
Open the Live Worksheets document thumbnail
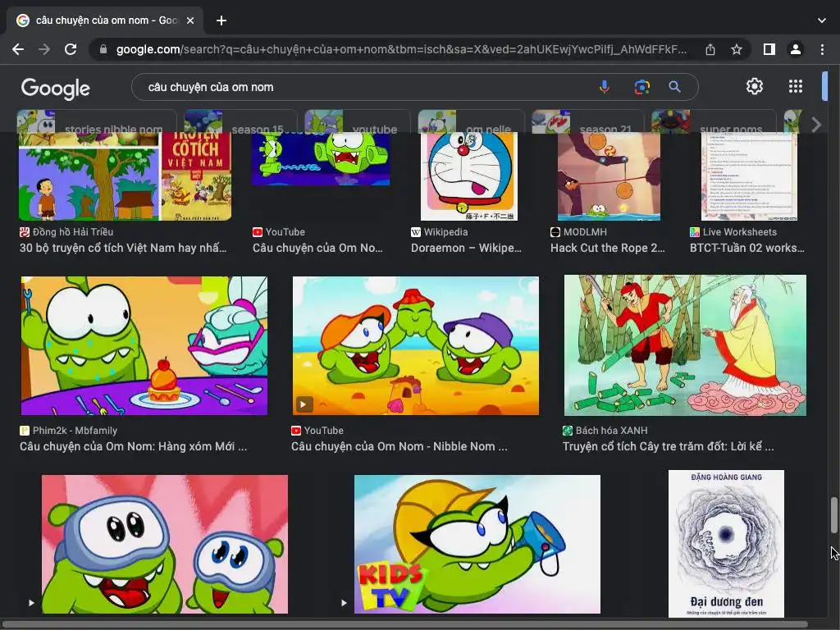(x=749, y=176)
